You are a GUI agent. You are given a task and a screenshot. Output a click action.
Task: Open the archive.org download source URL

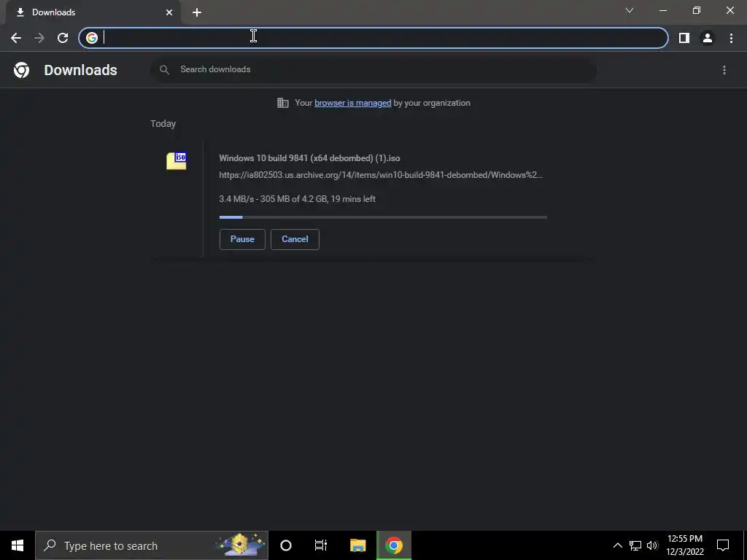381,175
